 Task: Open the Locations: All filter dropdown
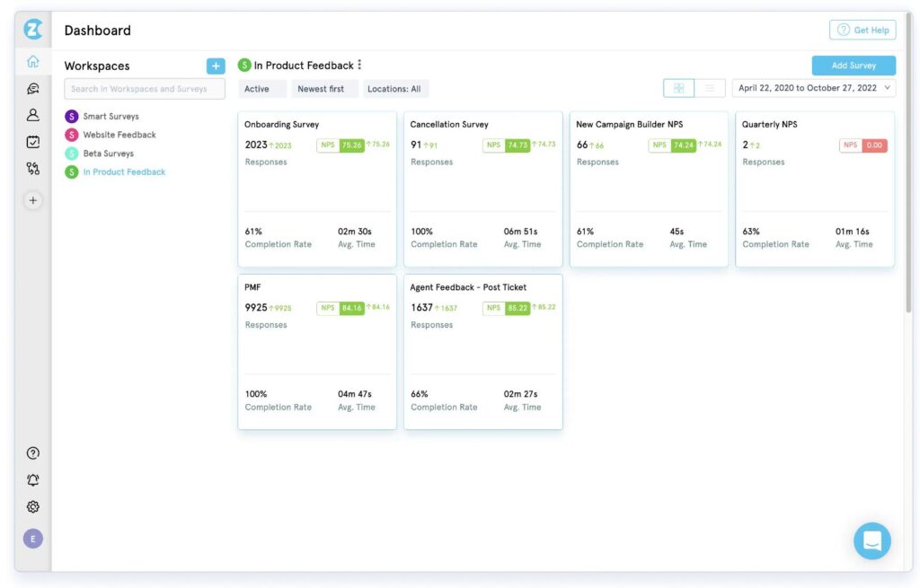(395, 88)
